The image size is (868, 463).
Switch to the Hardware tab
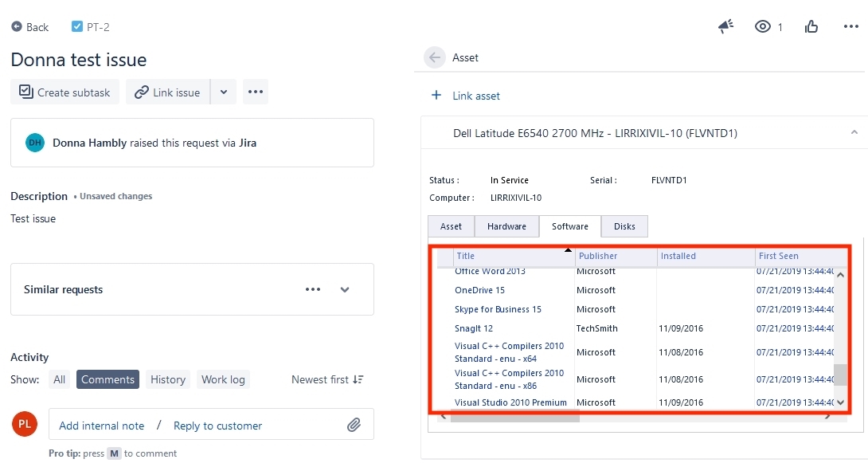tap(506, 226)
